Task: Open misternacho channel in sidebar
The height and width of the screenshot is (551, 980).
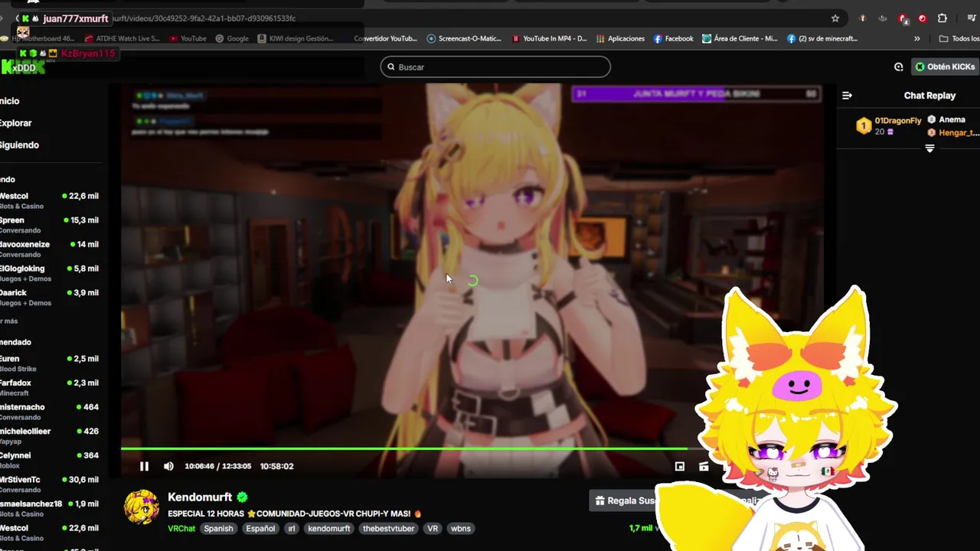Action: [50, 412]
